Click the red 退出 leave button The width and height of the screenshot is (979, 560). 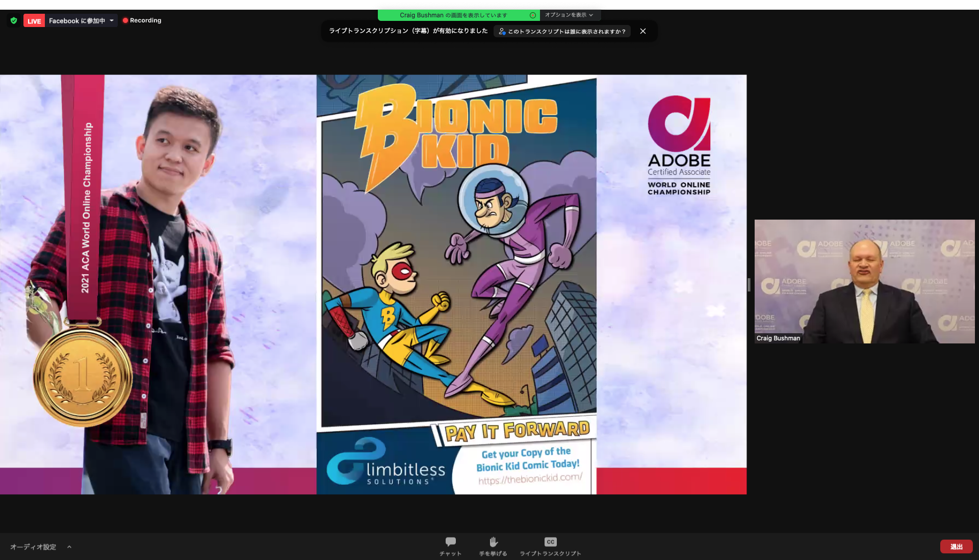(x=956, y=547)
